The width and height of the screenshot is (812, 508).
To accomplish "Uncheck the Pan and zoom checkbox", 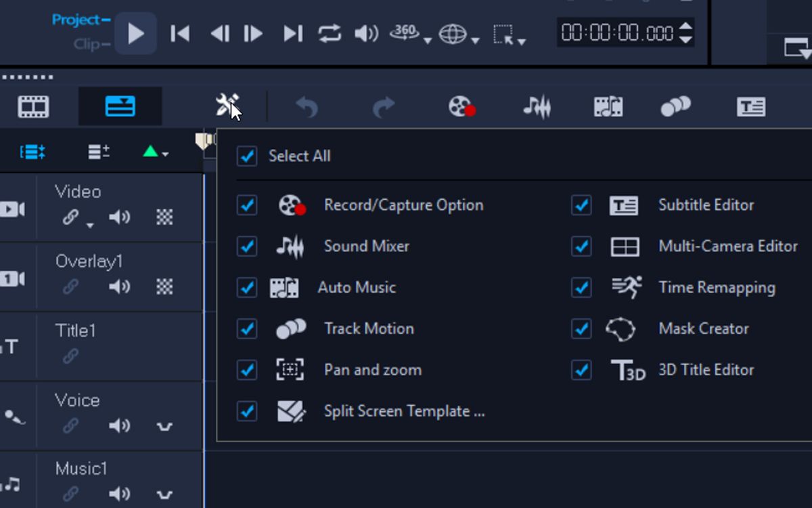I will [247, 371].
